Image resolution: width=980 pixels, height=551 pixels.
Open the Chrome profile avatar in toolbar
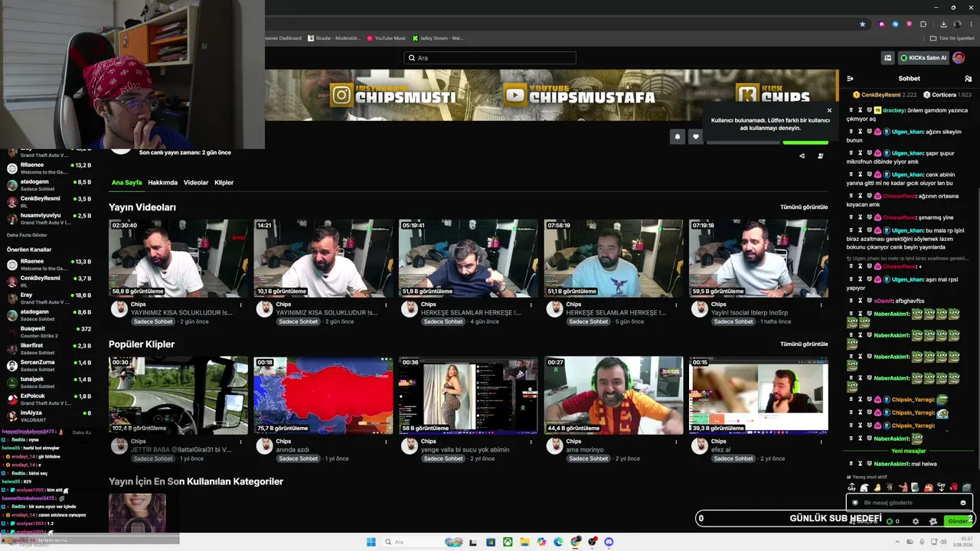coord(957,24)
